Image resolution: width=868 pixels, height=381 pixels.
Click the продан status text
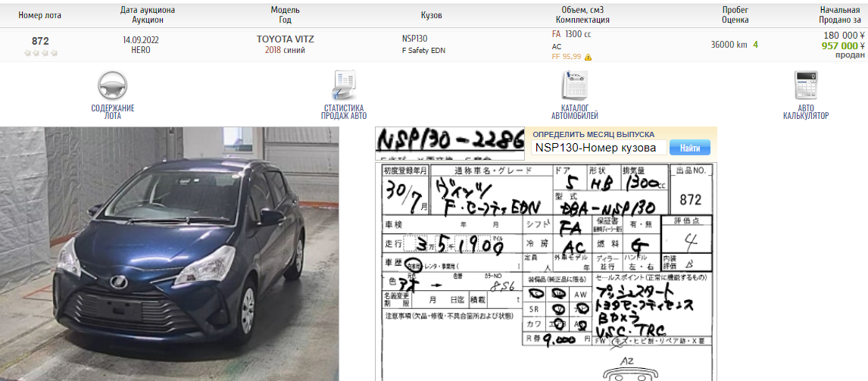851,55
